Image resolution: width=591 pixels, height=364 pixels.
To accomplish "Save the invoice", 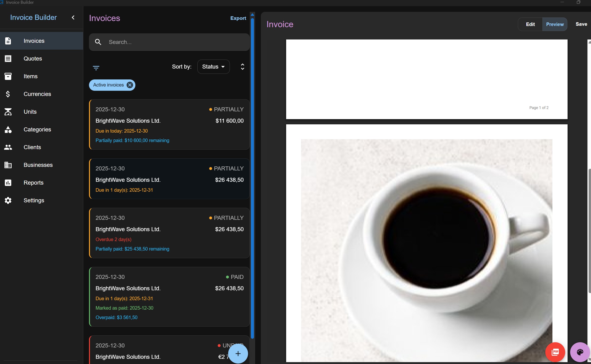I will (581, 24).
